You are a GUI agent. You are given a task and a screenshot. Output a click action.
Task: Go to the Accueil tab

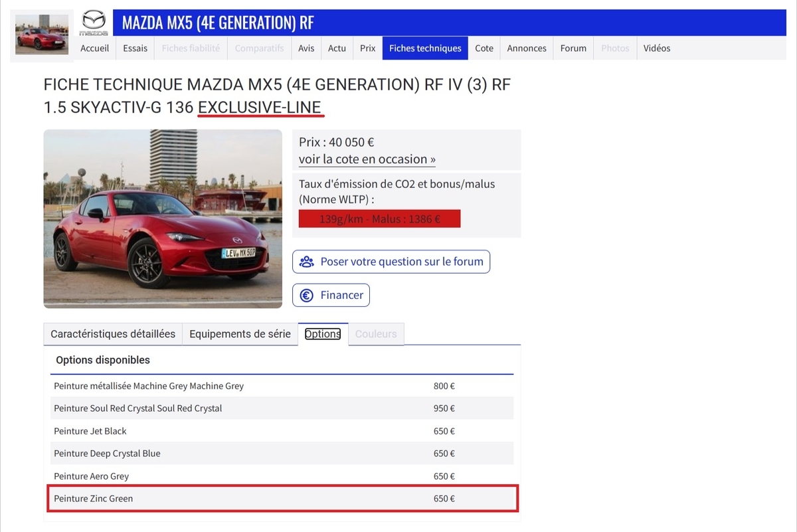(95, 48)
